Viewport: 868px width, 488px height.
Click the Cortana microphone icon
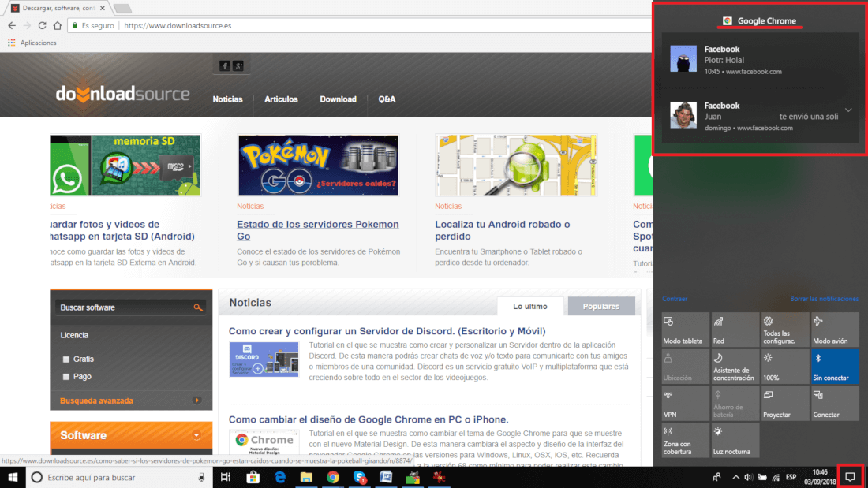click(201, 477)
